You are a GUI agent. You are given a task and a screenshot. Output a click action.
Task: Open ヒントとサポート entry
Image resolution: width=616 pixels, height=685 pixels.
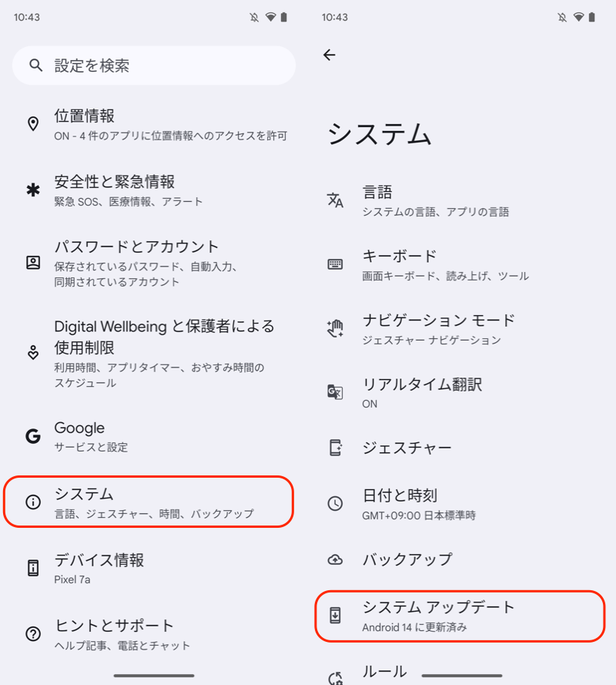tap(149, 633)
